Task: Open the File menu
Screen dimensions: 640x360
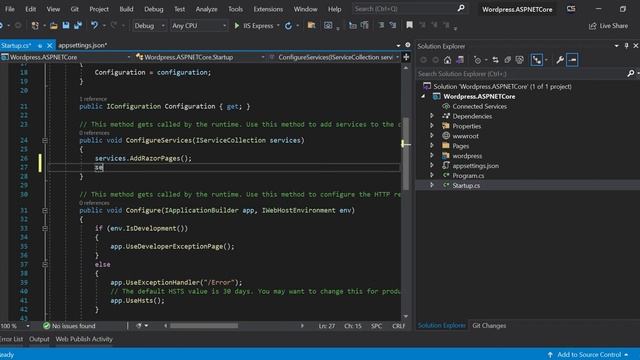Action: (9, 9)
